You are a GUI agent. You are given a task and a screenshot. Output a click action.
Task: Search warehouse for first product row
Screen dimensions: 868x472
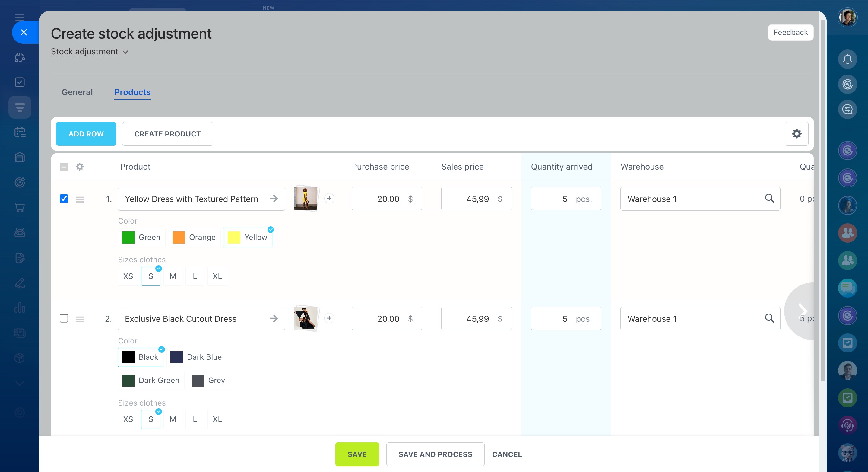point(769,198)
